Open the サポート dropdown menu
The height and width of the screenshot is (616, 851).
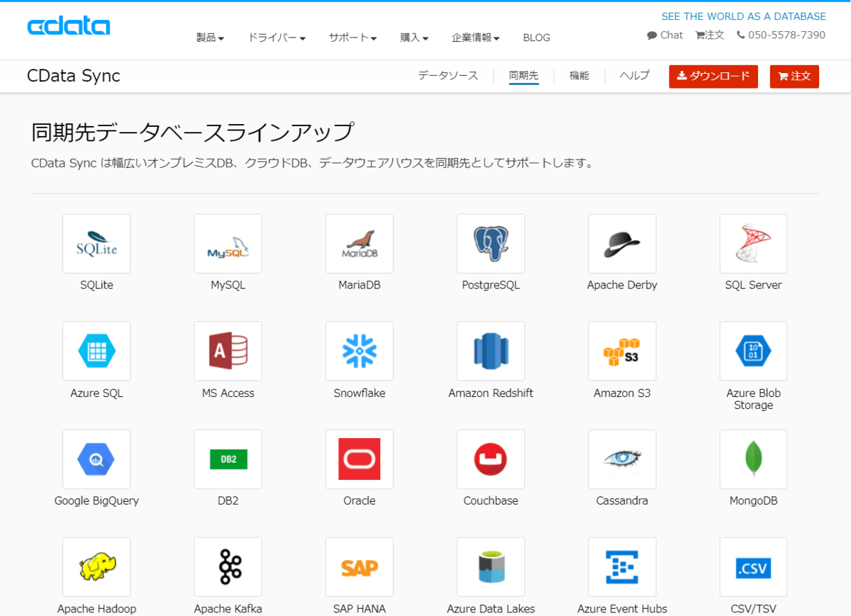pyautogui.click(x=352, y=38)
